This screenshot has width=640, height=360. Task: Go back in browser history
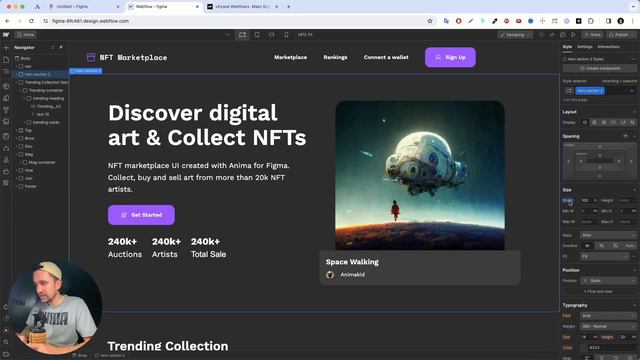point(7,21)
